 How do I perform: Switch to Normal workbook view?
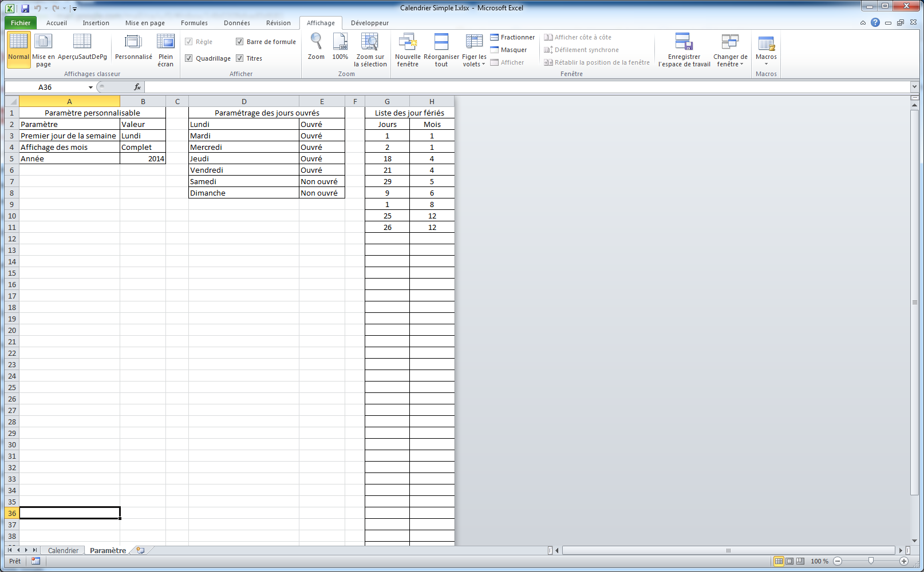18,49
